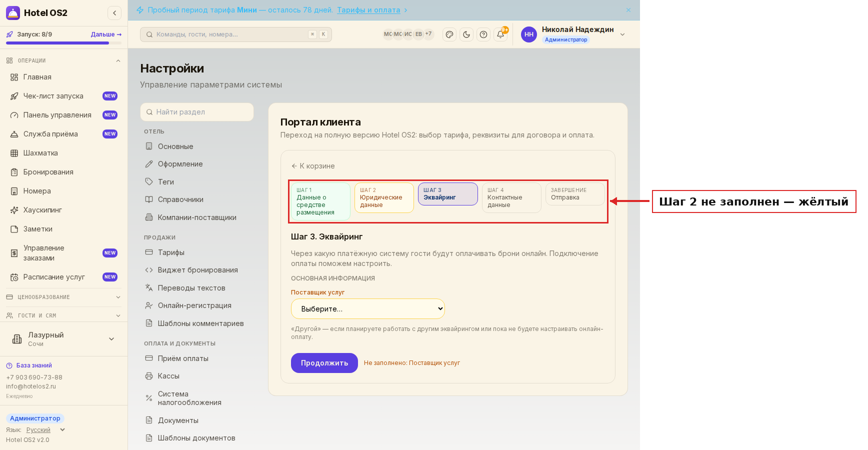The width and height of the screenshot is (868, 450).
Task: Open Оформление pencil icon in settings
Action: (x=149, y=164)
